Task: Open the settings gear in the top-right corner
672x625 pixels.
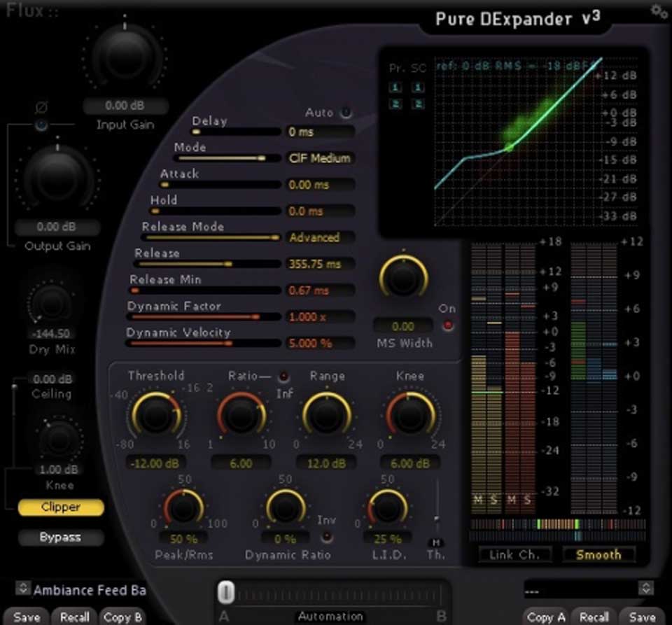Action: (x=657, y=11)
